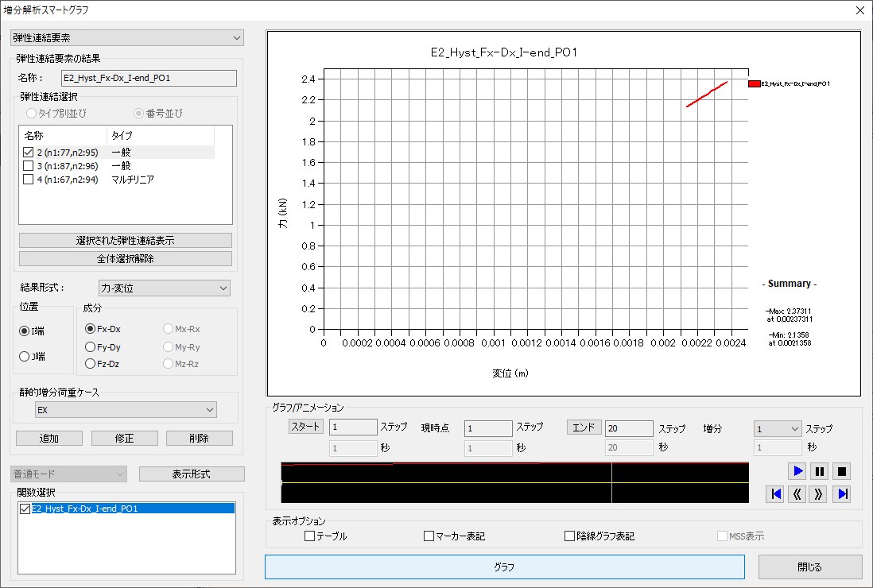
Task: Click 選択された弾性連結表示 button
Action: (x=126, y=240)
